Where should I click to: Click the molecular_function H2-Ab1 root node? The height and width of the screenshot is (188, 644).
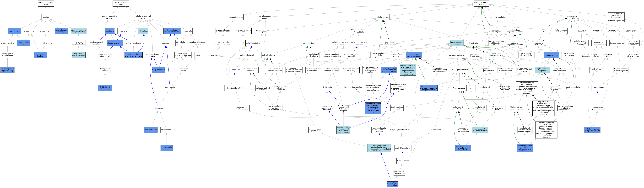coord(46,4)
